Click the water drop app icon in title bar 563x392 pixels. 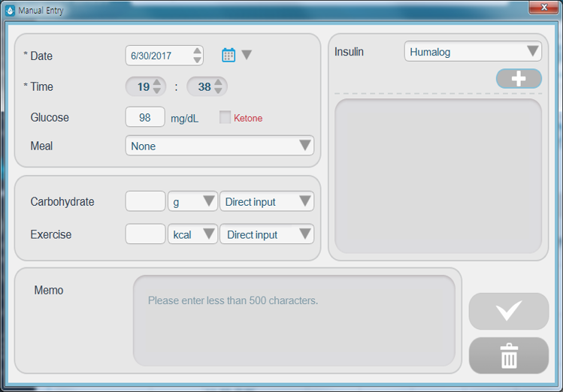coord(11,11)
